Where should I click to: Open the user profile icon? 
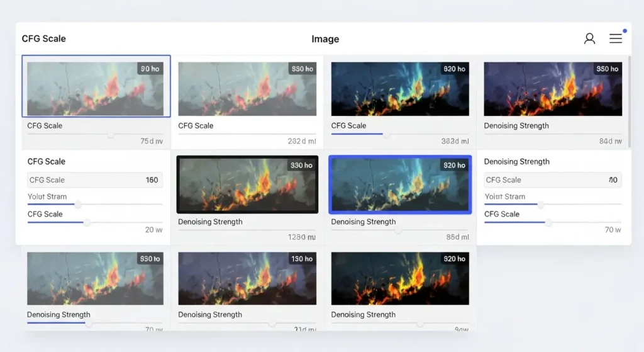[x=589, y=38]
